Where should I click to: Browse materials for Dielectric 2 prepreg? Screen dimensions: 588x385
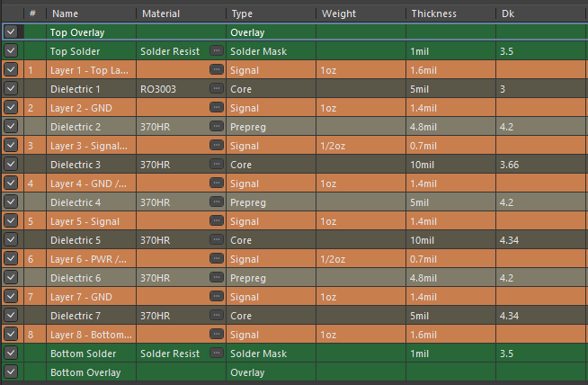click(x=216, y=127)
